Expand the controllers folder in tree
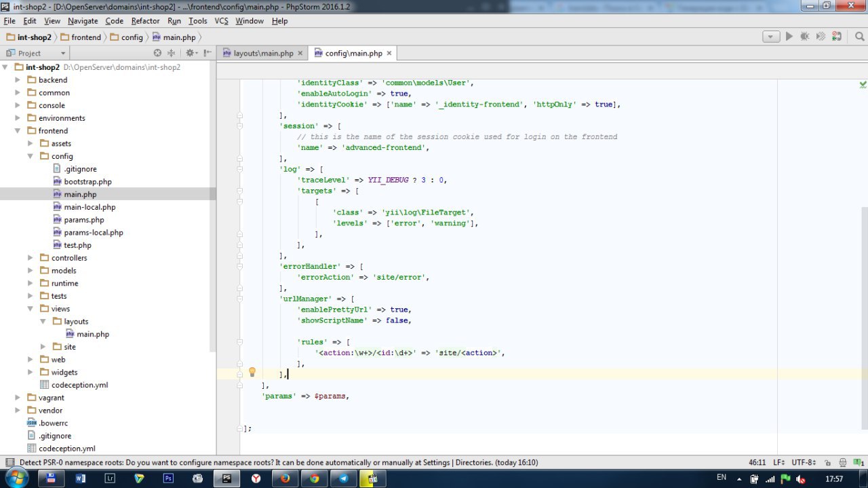Image resolution: width=868 pixels, height=488 pixels. click(31, 258)
